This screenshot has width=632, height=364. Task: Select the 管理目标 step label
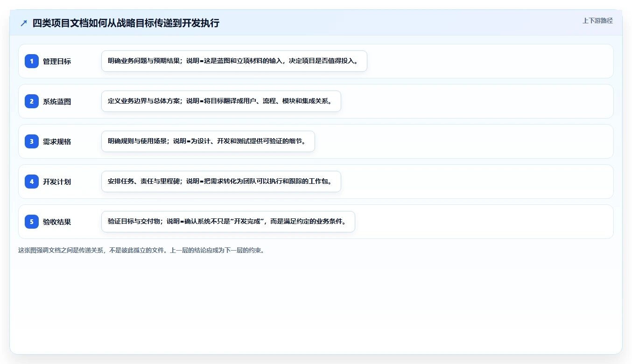57,61
